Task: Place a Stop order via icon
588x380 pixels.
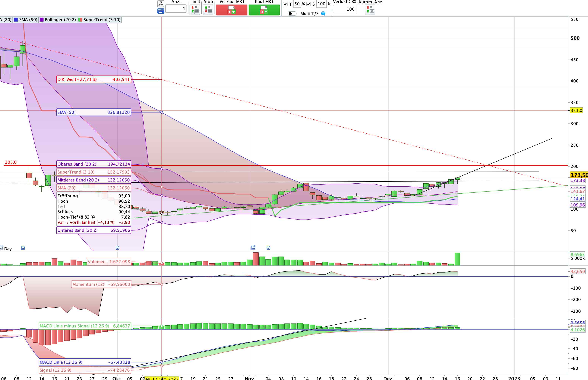Action: (x=208, y=10)
